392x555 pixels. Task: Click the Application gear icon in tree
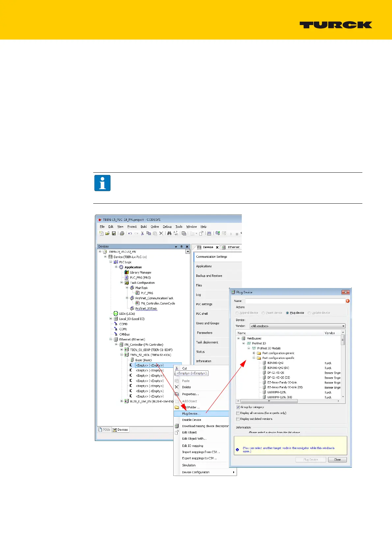click(121, 267)
